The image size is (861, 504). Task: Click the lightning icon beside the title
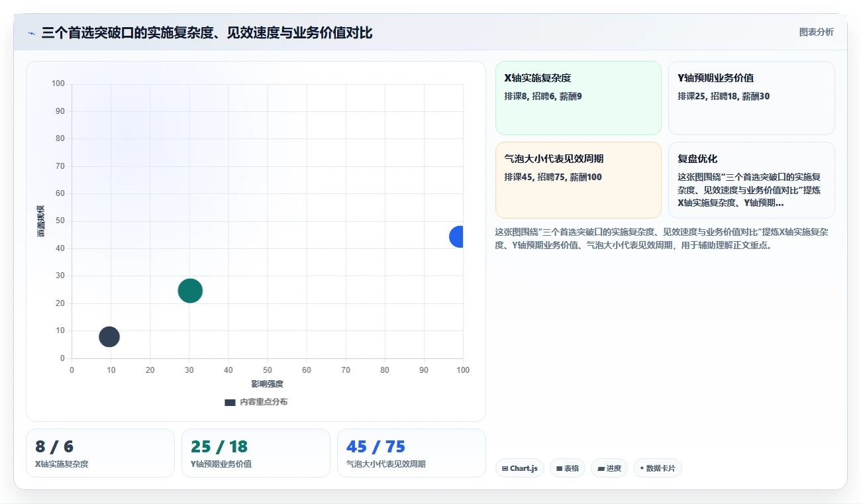tap(31, 33)
